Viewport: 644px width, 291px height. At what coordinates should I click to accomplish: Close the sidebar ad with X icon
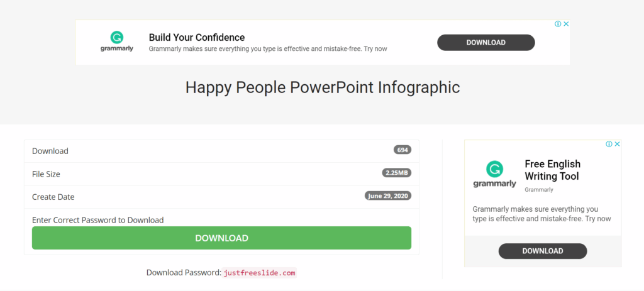[618, 144]
